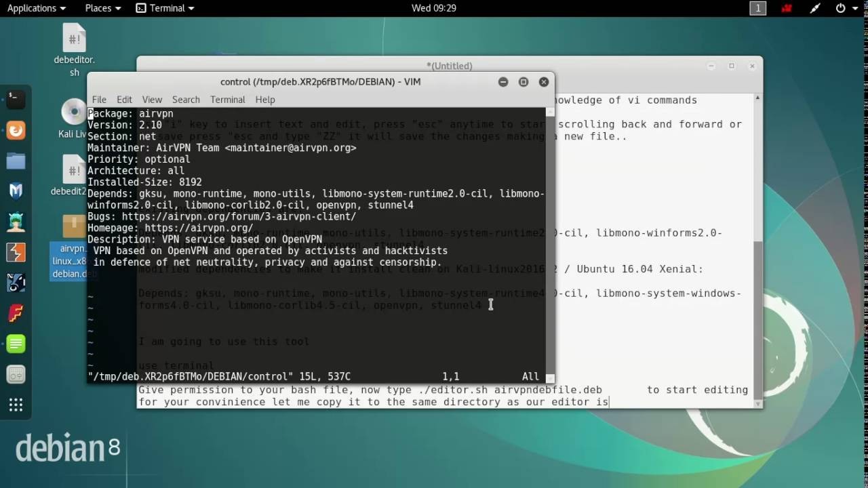Click the 1,1 cursor position in VIM status
Viewport: 868px width, 488px height.
coord(450,376)
